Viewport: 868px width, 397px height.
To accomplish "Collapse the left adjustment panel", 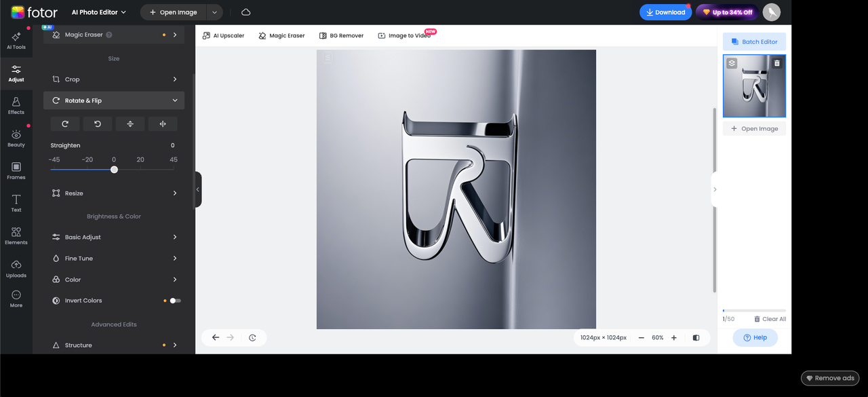I will (198, 189).
